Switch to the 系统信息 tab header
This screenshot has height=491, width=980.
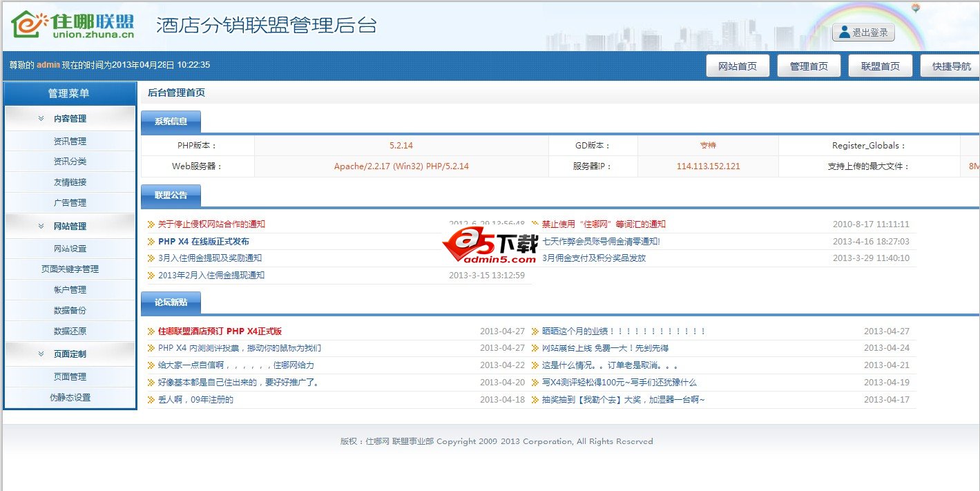click(x=171, y=122)
